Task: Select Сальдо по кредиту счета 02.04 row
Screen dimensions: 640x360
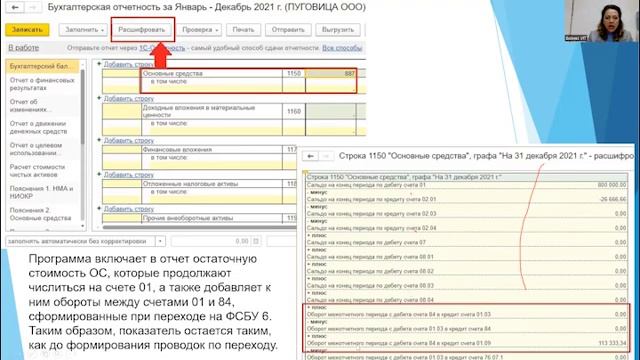Action: click(x=467, y=228)
